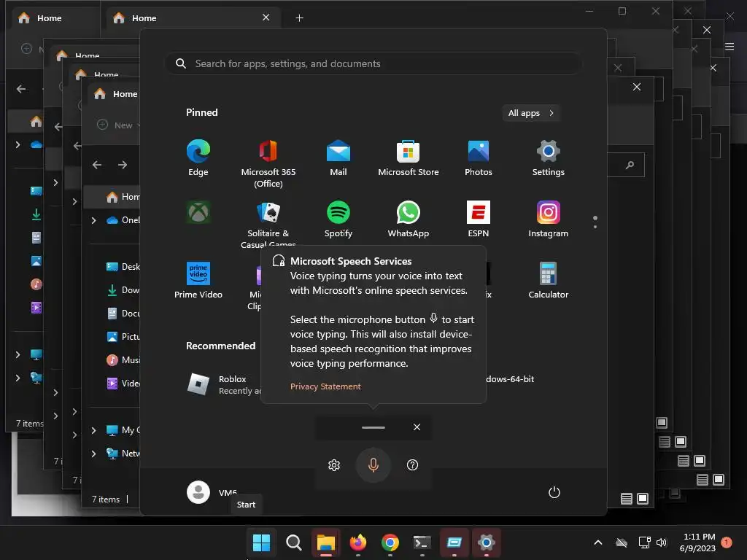Switch front Explorer to large icons view
The image size is (747, 560).
643,499
